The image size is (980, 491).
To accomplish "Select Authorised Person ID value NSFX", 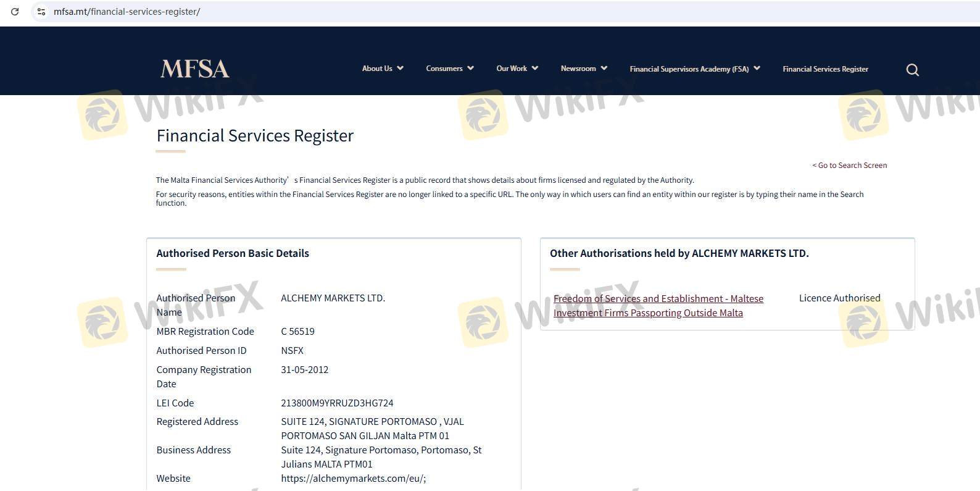I will click(x=292, y=351).
